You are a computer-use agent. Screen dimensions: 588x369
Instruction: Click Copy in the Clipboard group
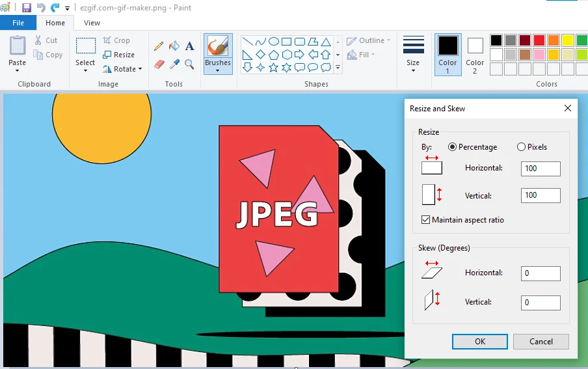pos(48,55)
